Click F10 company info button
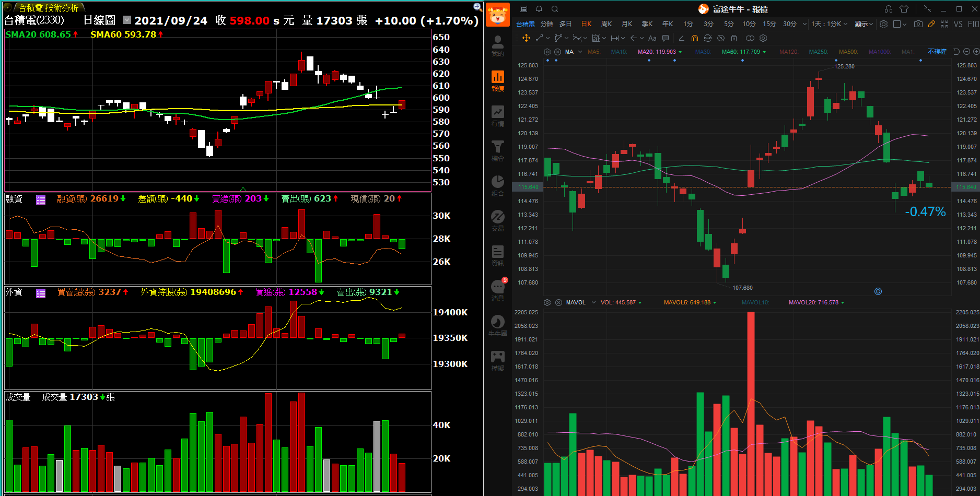980x496 pixels. [x=973, y=24]
